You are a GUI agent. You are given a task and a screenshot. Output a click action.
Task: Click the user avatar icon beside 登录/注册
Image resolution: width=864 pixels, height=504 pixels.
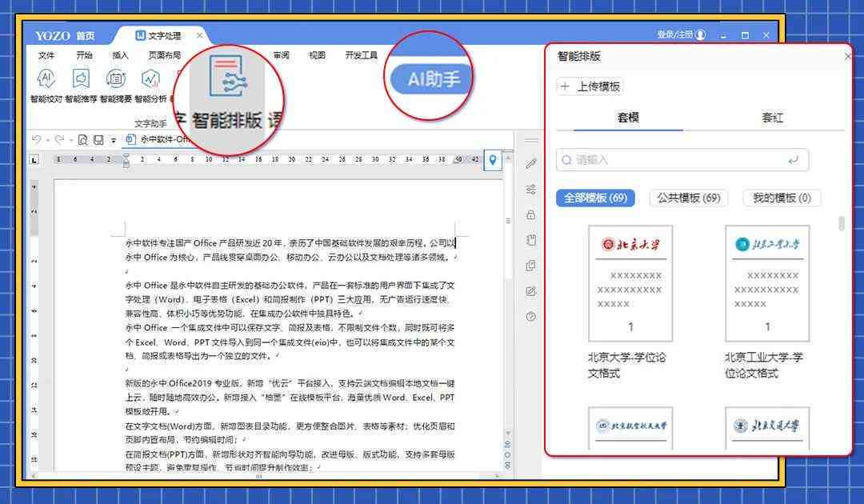pyautogui.click(x=700, y=34)
